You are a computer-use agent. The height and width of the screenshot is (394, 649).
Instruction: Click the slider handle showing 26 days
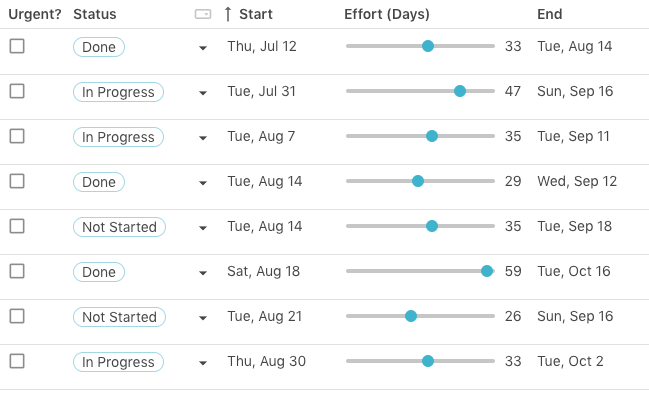click(x=411, y=316)
